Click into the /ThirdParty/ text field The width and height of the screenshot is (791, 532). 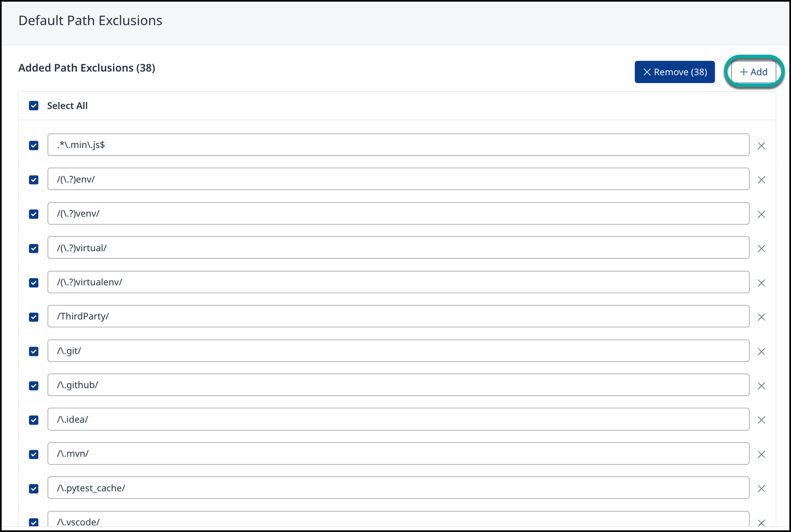click(x=398, y=316)
